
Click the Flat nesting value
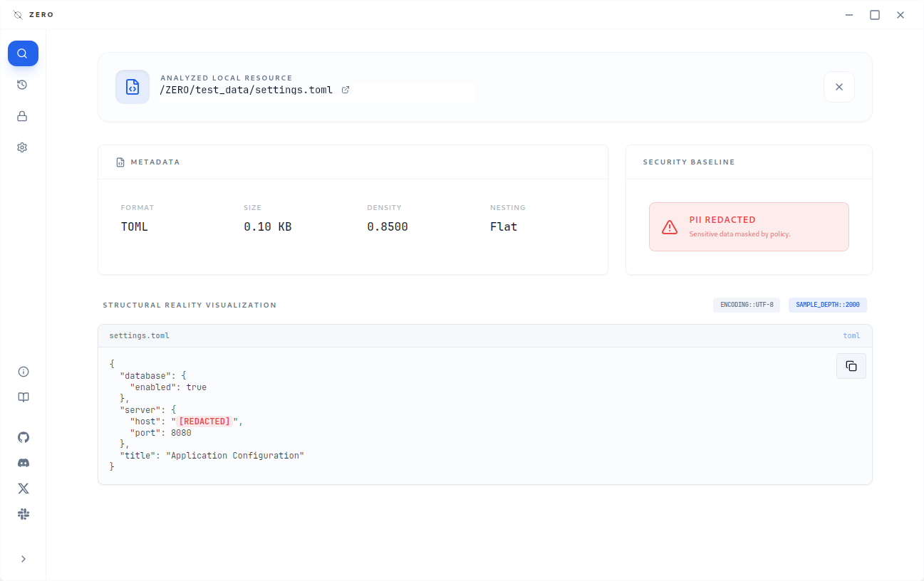[x=504, y=227]
